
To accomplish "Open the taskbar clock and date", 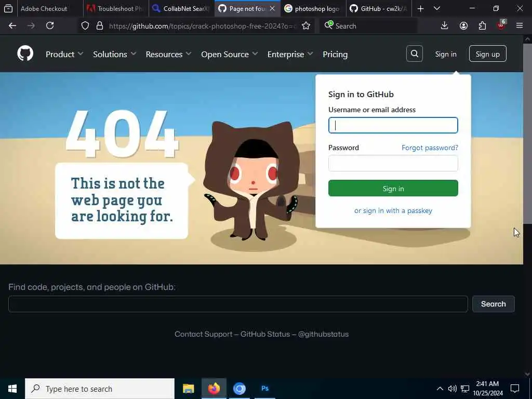I will click(x=487, y=389).
